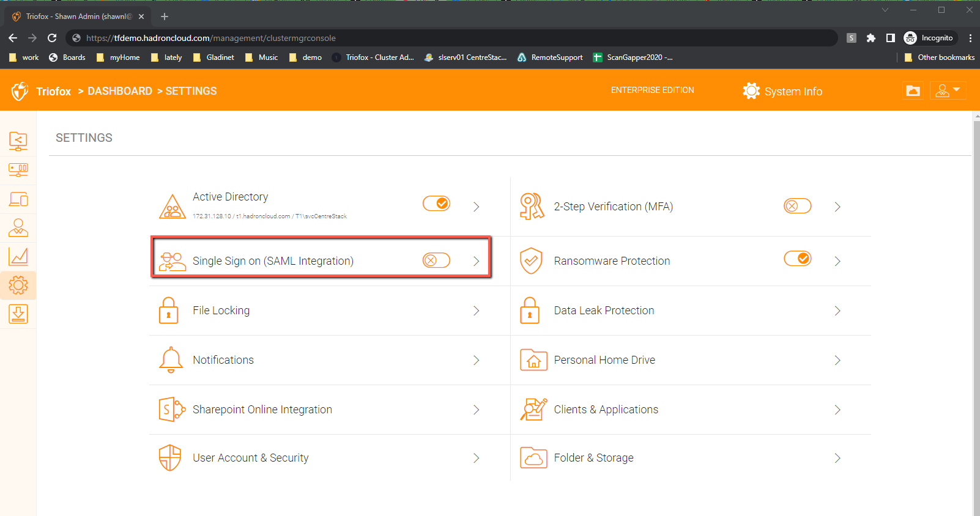Click the System Info link text
The width and height of the screenshot is (980, 516).
click(793, 92)
